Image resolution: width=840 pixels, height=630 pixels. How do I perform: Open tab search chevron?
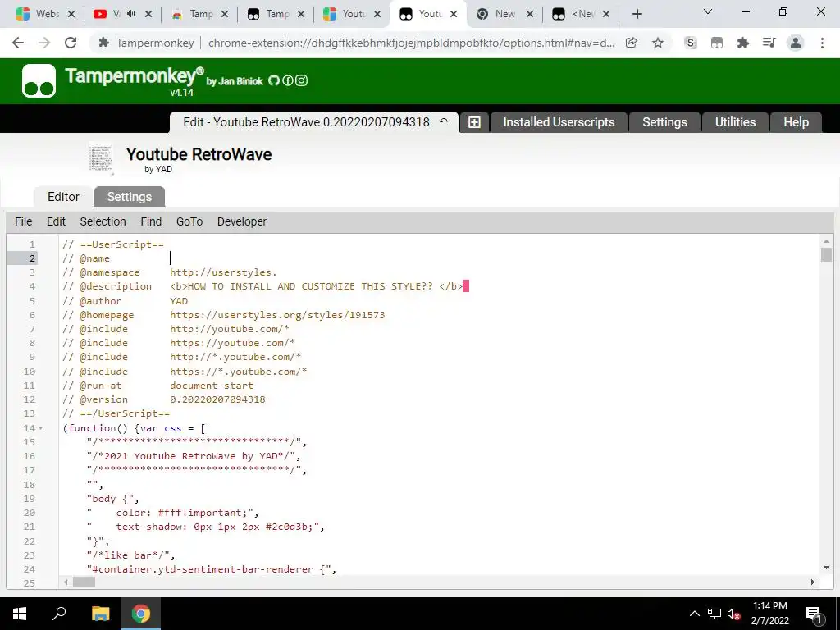708,11
